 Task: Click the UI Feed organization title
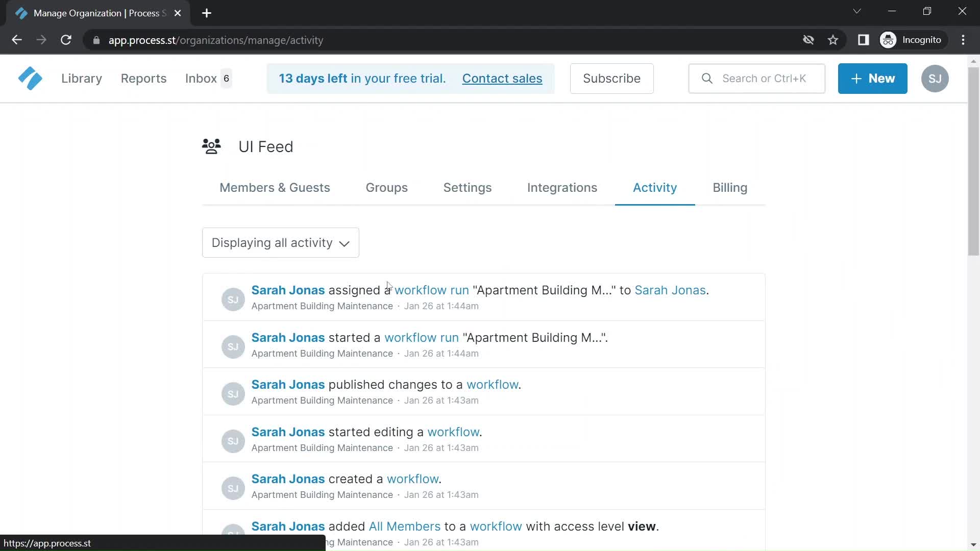265,147
